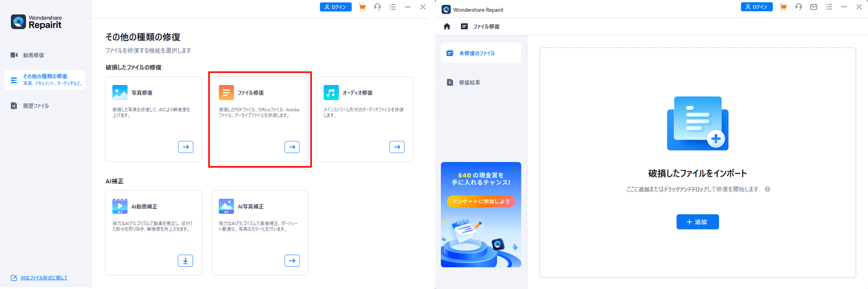The height and width of the screenshot is (289, 868).
Task: Click the 履歴ファイル checkmark icon
Action: (x=14, y=106)
